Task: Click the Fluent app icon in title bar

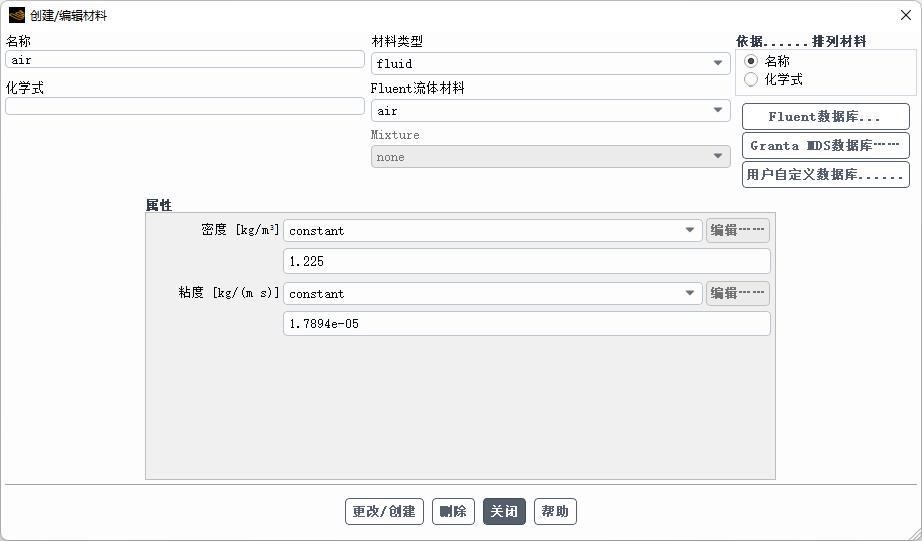Action: pyautogui.click(x=16, y=15)
